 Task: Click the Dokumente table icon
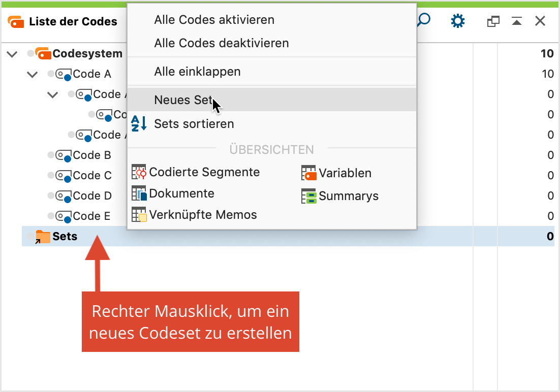[x=139, y=193]
